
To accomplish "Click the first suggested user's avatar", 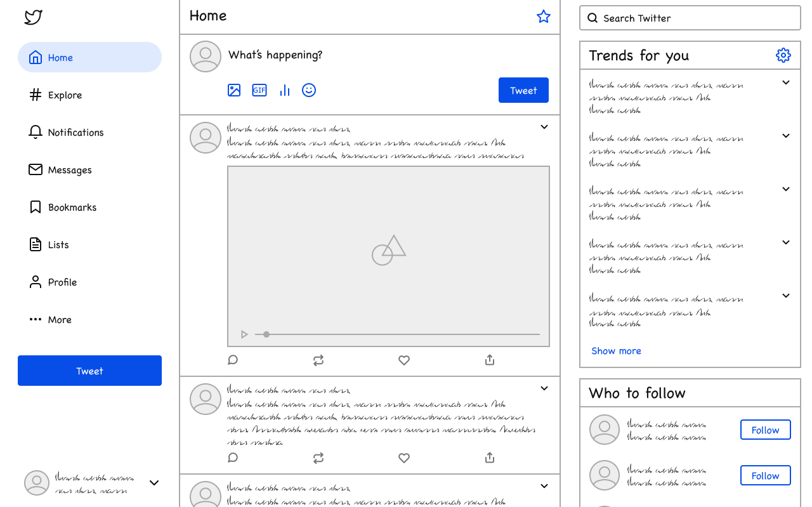I will pyautogui.click(x=605, y=430).
